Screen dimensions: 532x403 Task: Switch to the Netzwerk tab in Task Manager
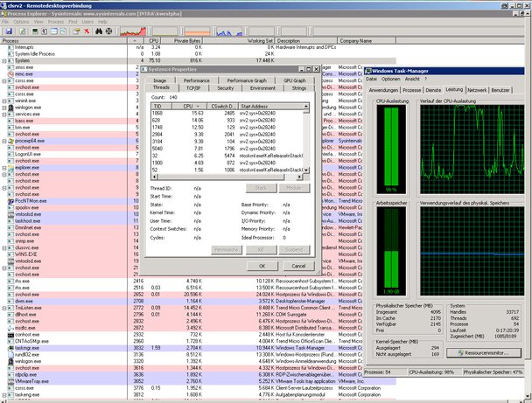pyautogui.click(x=477, y=90)
